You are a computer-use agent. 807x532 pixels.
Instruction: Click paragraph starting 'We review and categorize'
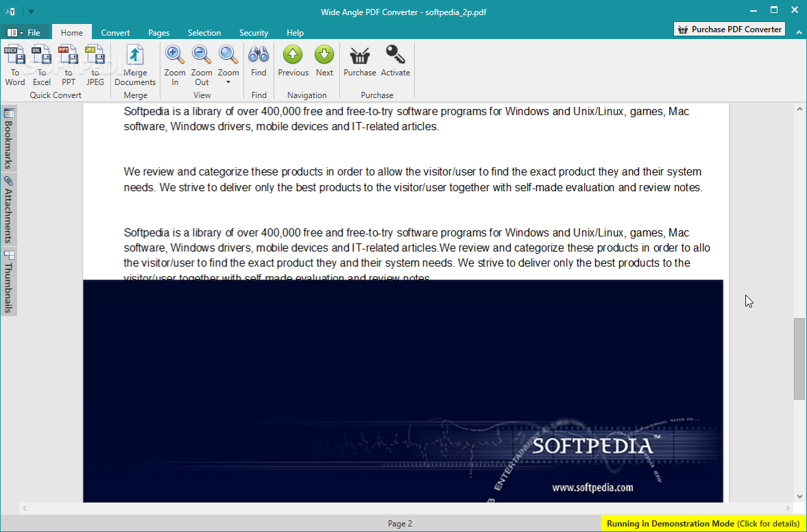pos(413,180)
